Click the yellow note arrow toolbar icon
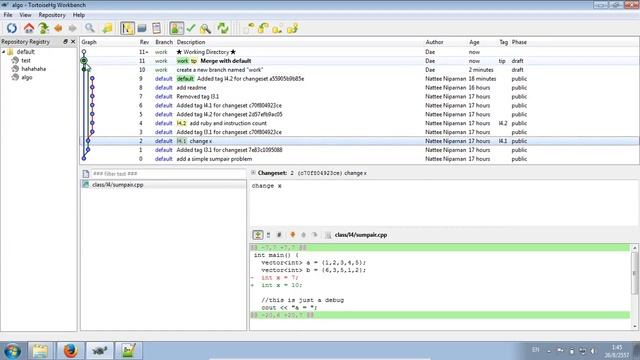 coord(107,28)
